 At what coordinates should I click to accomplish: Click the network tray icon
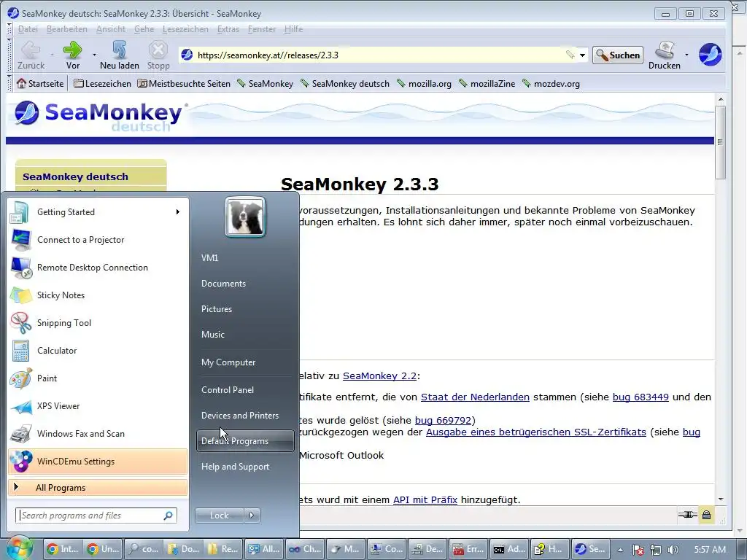(x=656, y=549)
